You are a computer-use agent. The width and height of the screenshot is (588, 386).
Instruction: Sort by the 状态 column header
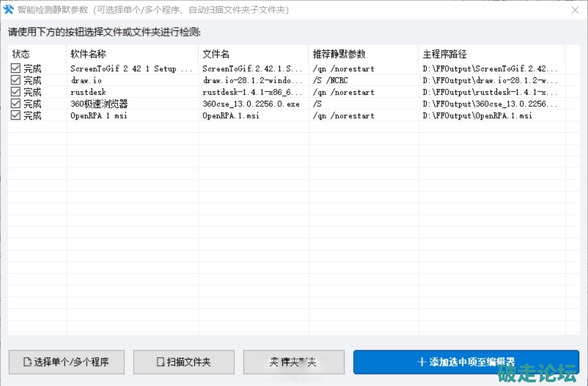coord(21,54)
